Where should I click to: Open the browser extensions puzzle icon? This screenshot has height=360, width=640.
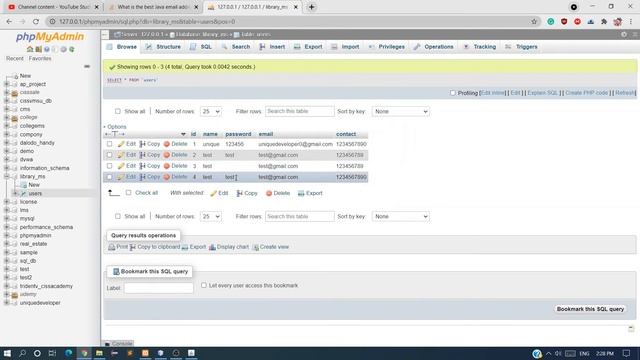604,22
